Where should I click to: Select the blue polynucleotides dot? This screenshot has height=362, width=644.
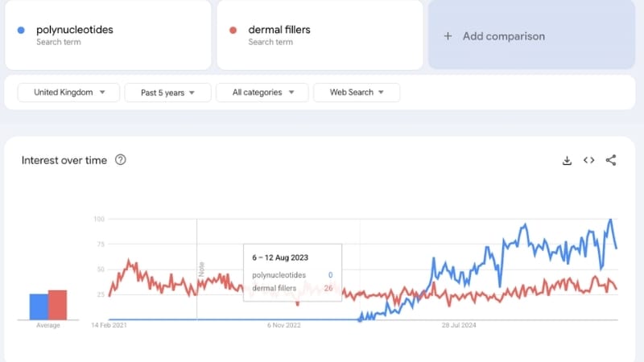(x=21, y=30)
